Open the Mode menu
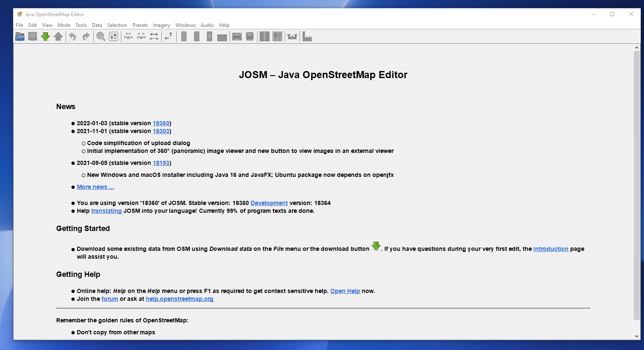This screenshot has width=644, height=350. [x=64, y=25]
